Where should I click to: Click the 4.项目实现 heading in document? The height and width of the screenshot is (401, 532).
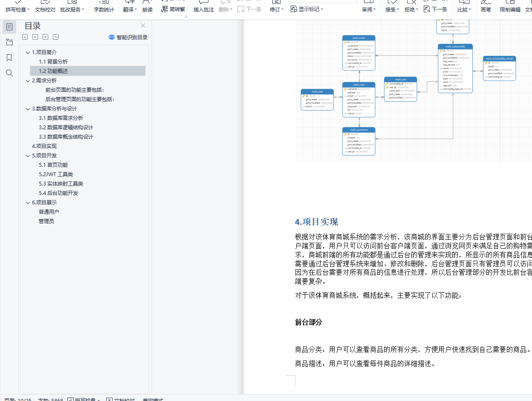point(316,222)
